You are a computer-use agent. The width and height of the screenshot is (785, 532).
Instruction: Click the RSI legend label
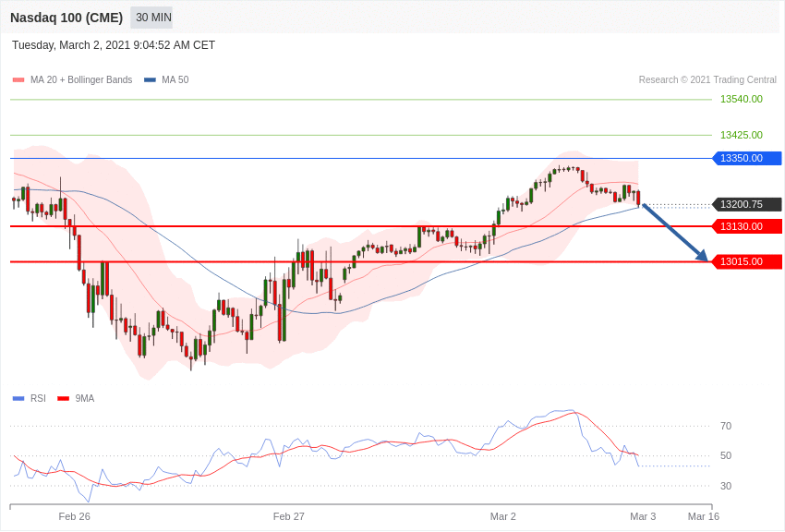38,398
